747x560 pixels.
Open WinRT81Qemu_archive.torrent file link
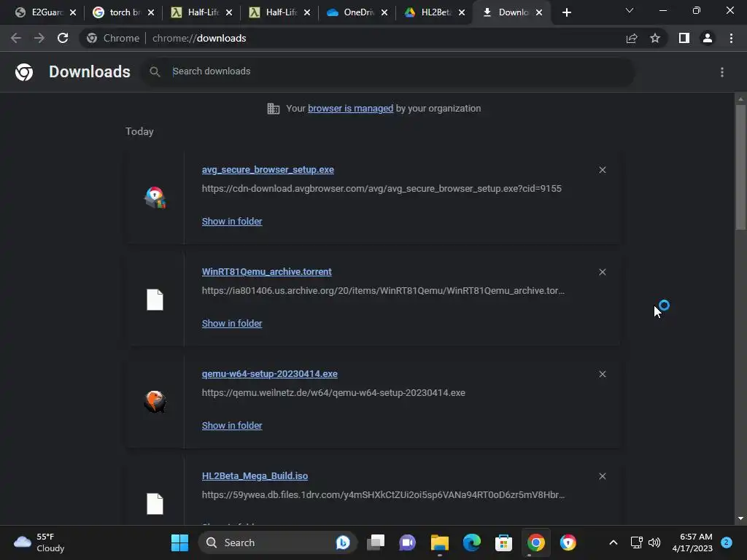pos(267,271)
